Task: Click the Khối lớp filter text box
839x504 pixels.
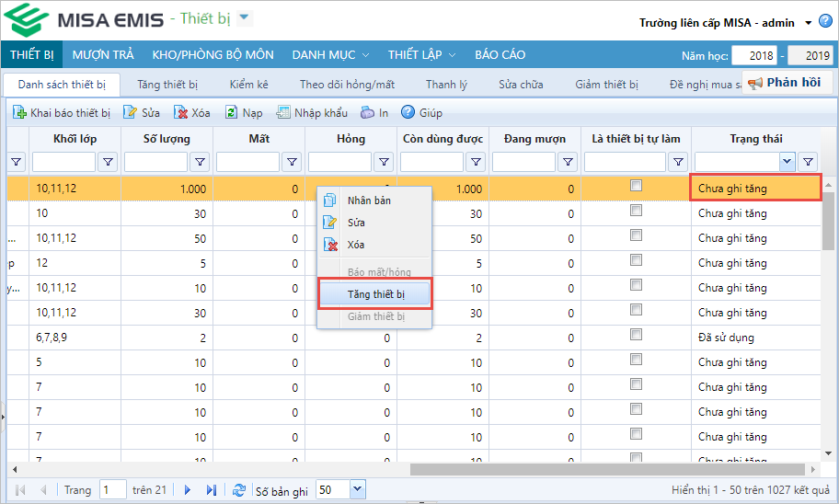Action: coord(63,162)
